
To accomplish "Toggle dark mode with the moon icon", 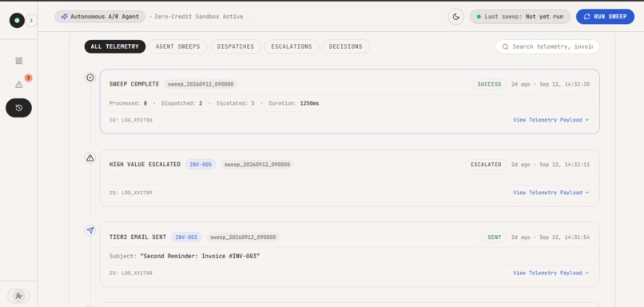I will tap(456, 17).
